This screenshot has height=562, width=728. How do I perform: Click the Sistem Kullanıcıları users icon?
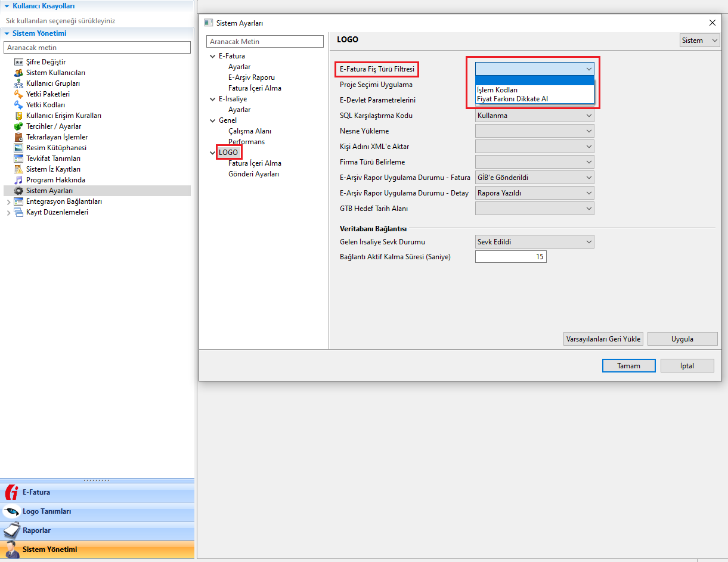tap(18, 73)
